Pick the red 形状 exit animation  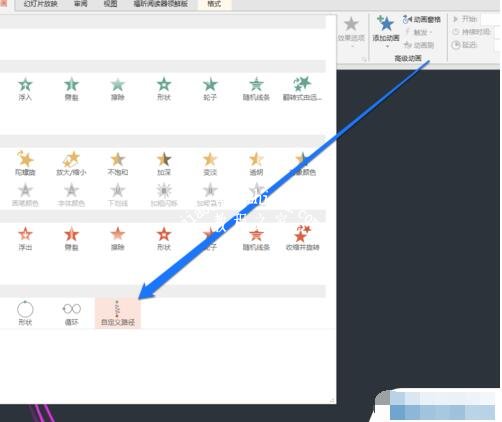tap(164, 238)
